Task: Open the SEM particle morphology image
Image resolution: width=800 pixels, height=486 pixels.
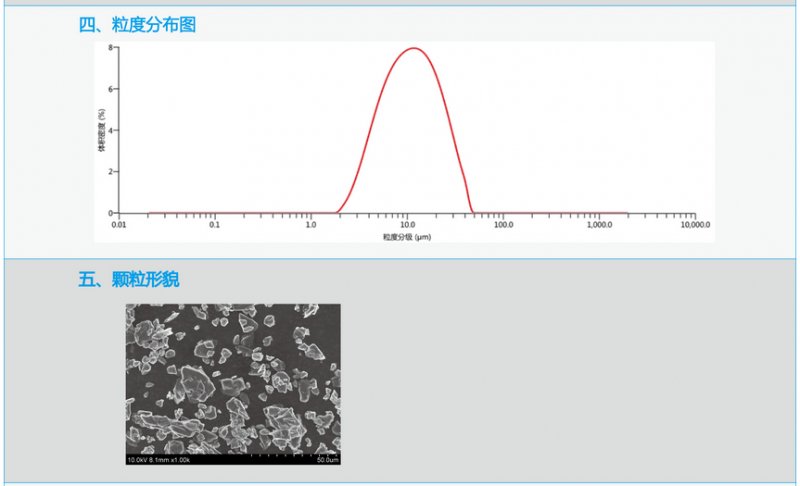Action: click(233, 384)
